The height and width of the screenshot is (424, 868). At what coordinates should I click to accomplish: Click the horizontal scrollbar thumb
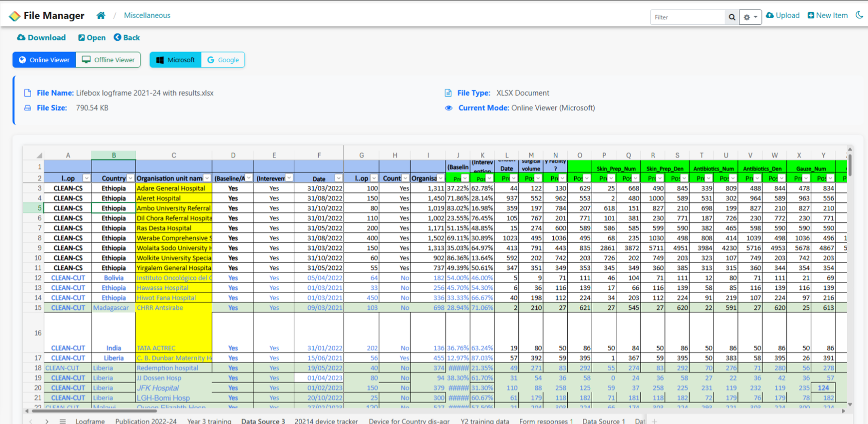pos(95,411)
